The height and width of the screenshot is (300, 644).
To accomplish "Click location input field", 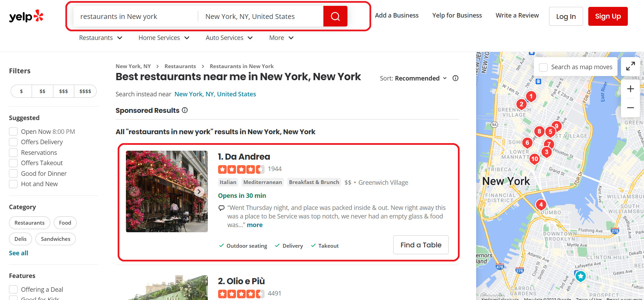I will (261, 16).
